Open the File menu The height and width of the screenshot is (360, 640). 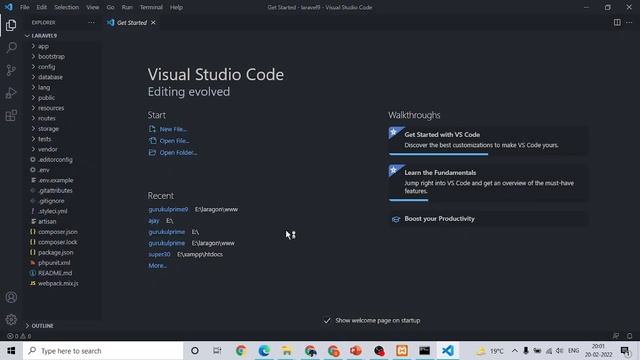[24, 7]
